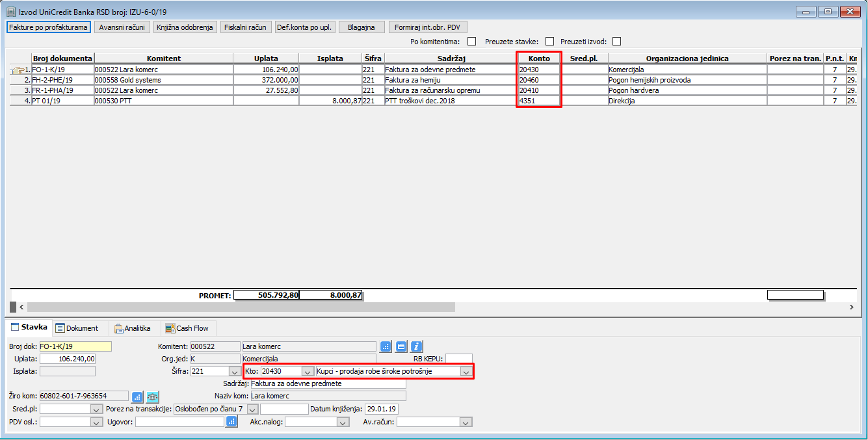Click the 'Fakture po profakturama' button
The image size is (868, 440).
pos(48,27)
